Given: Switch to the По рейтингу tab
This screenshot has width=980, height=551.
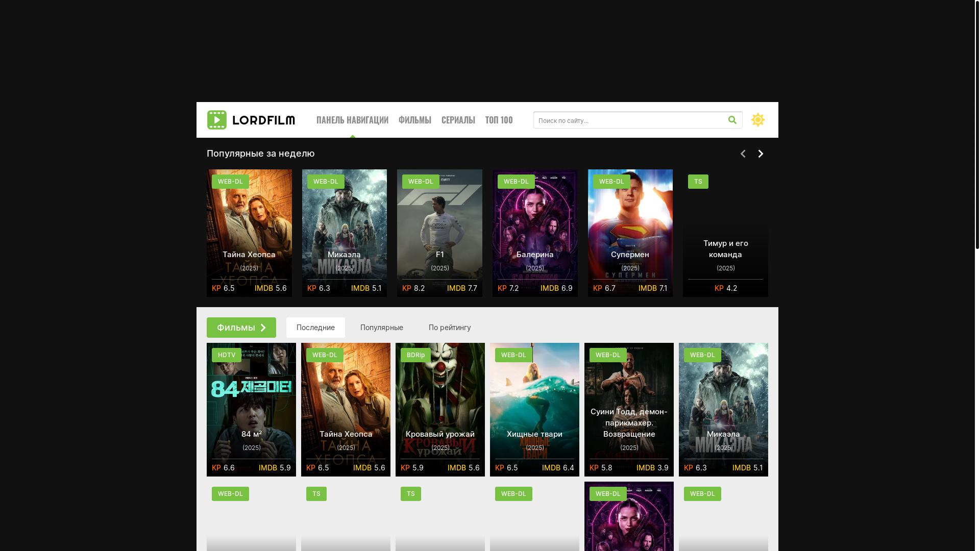Looking at the screenshot, I should pyautogui.click(x=450, y=328).
